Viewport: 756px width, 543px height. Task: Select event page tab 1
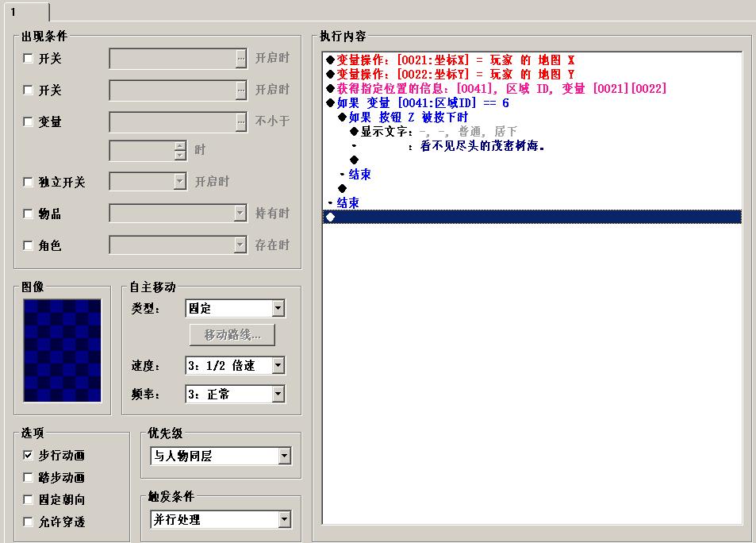27,12
